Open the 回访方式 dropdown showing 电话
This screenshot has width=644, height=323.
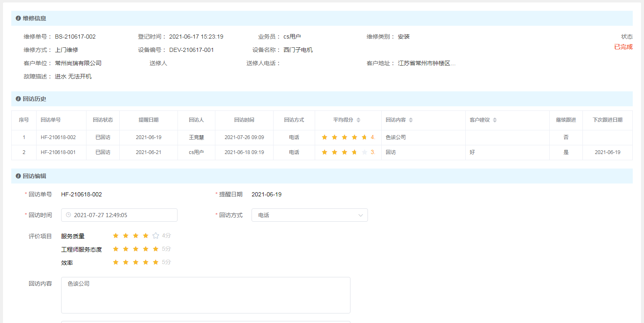tap(309, 215)
